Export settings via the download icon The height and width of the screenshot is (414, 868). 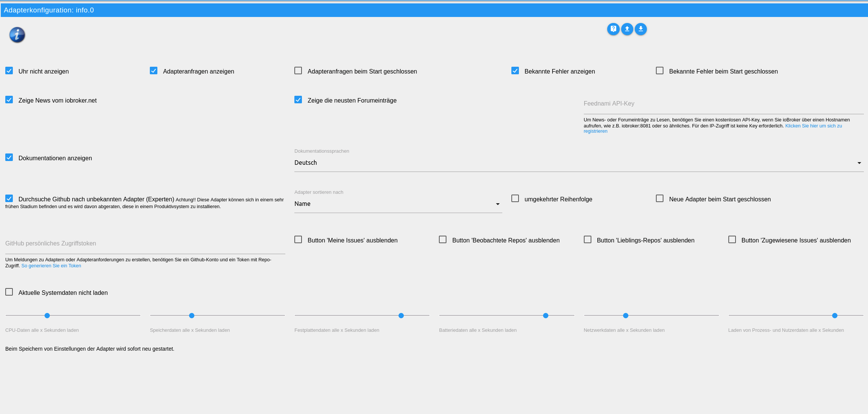click(x=640, y=29)
